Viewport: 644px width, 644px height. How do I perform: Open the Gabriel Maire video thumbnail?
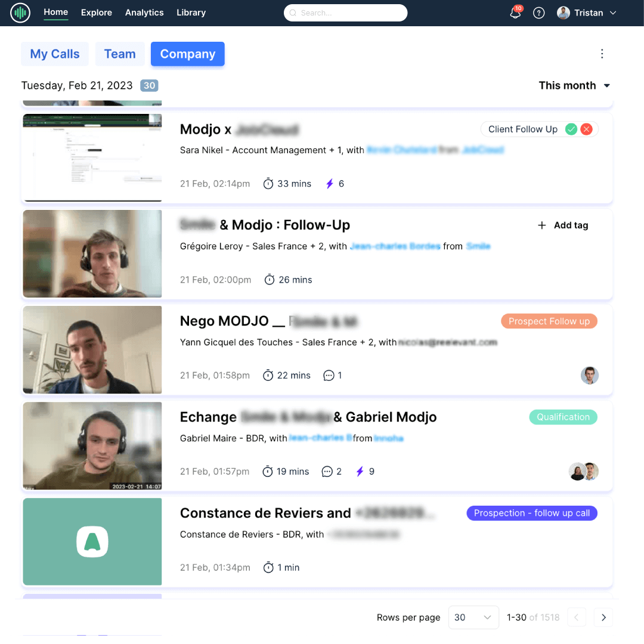click(x=92, y=445)
